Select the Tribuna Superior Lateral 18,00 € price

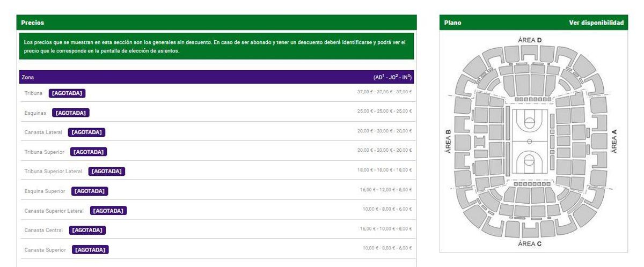click(x=385, y=170)
